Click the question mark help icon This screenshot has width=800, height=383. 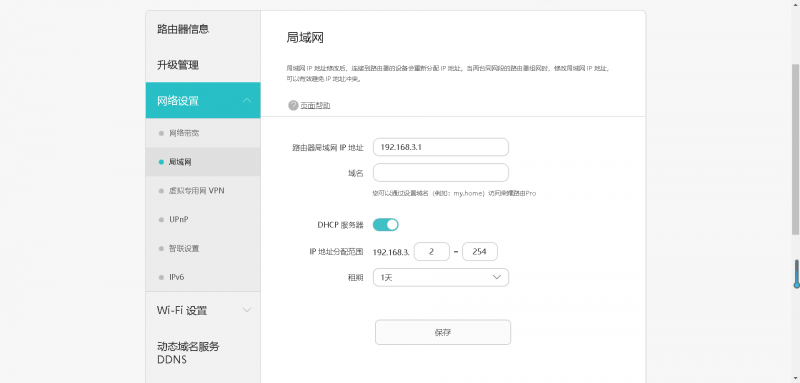(x=293, y=106)
